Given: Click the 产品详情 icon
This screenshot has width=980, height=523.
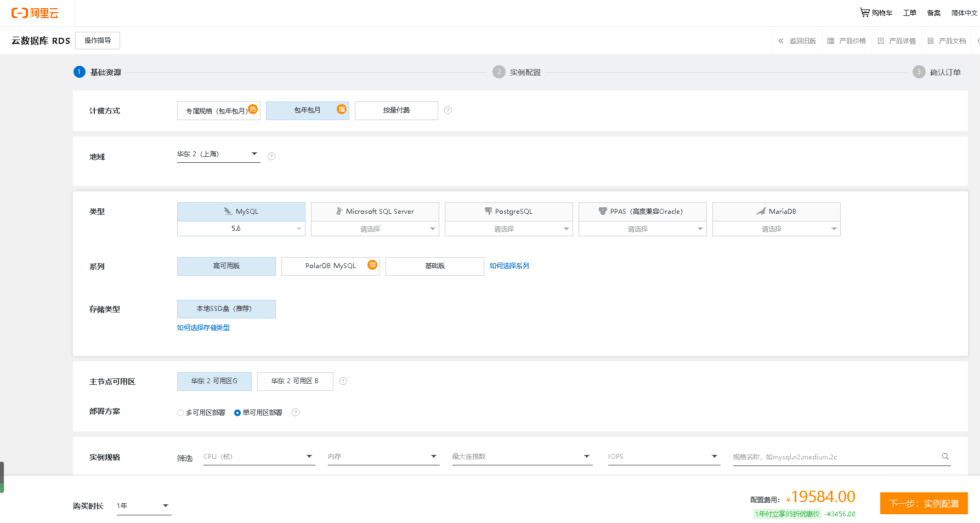Looking at the screenshot, I should (881, 41).
